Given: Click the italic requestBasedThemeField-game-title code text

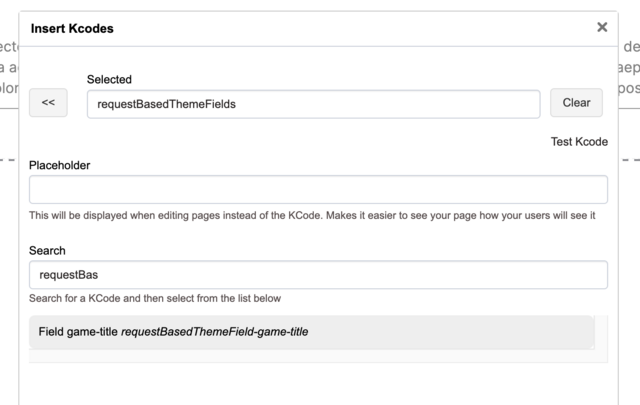Looking at the screenshot, I should pos(214,332).
